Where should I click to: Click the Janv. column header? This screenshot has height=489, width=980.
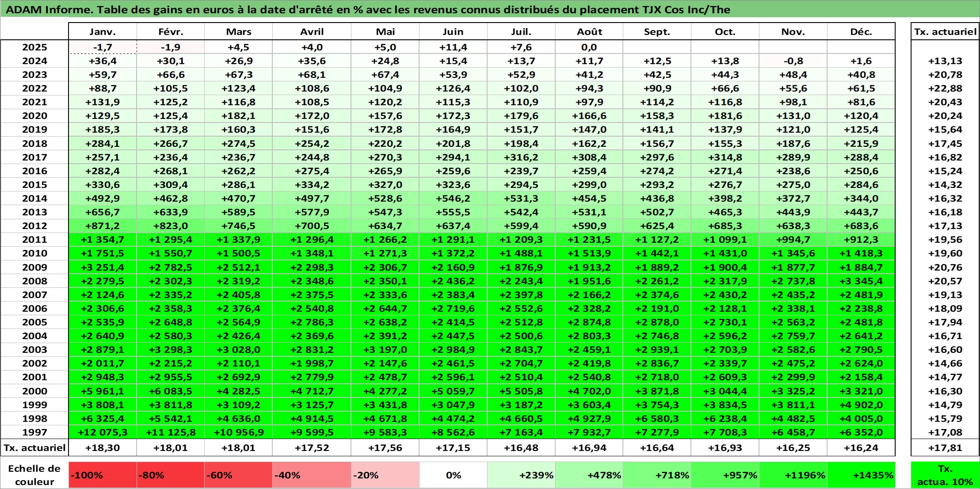click(103, 32)
